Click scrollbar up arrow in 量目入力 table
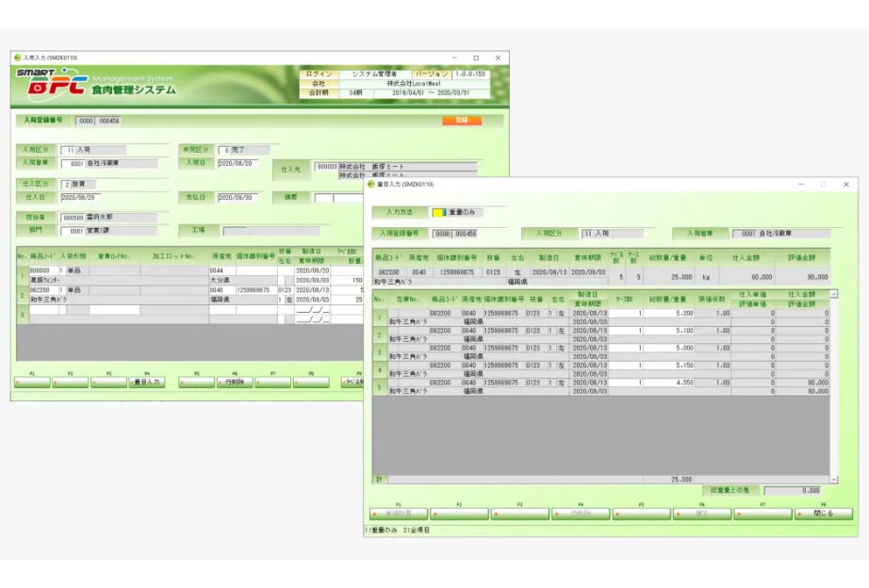This screenshot has height=588, width=869. coord(833,294)
